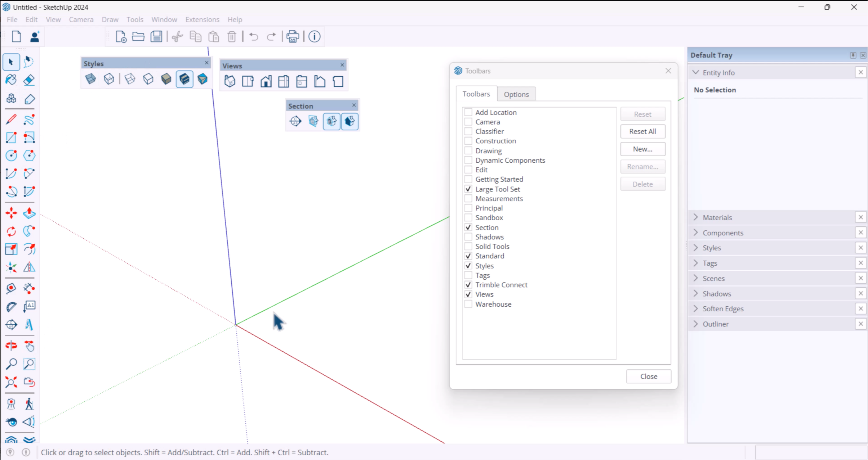Click the Undo arrow in Standard toolbar

pos(254,36)
